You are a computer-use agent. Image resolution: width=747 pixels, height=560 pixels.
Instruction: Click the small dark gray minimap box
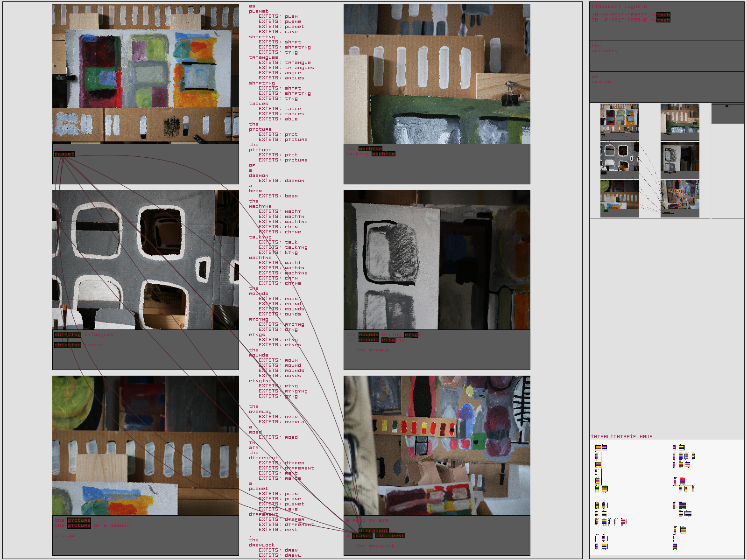[x=727, y=114]
